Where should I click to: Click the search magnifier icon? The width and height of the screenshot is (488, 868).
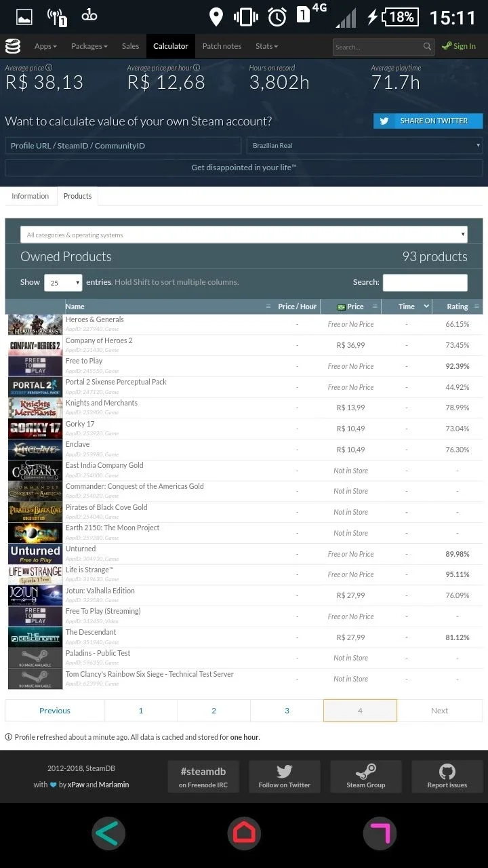click(x=427, y=47)
